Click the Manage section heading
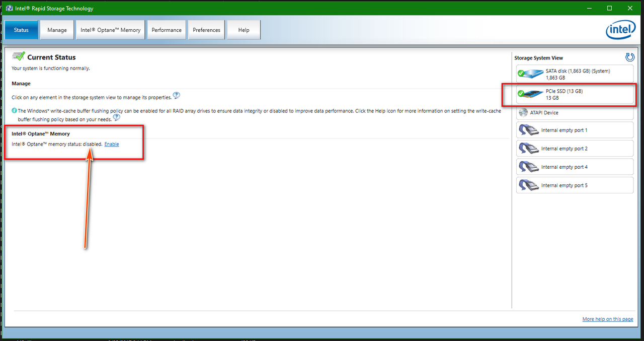 pos(21,84)
